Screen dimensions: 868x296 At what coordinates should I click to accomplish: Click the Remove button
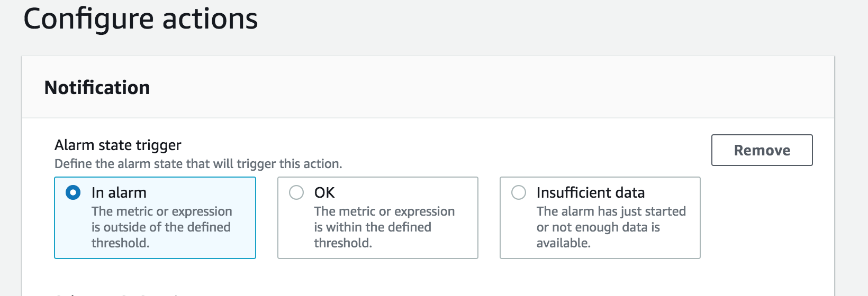tap(762, 150)
